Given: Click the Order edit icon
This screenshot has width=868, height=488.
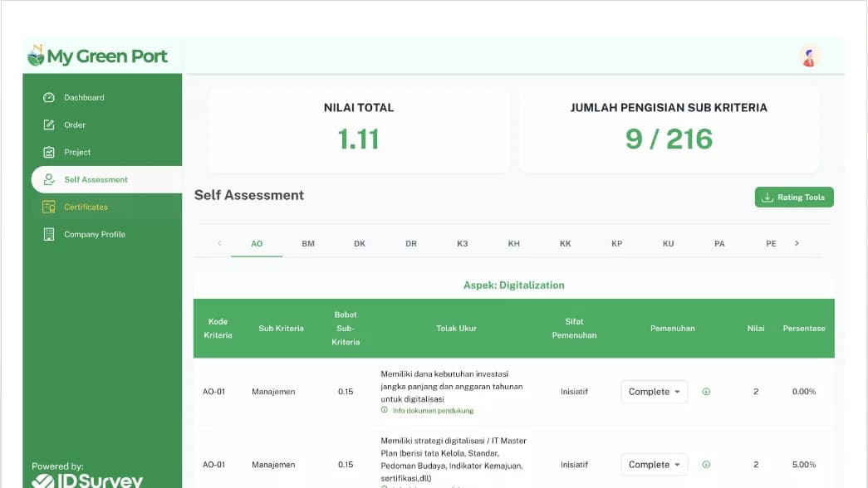Looking at the screenshot, I should [49, 124].
